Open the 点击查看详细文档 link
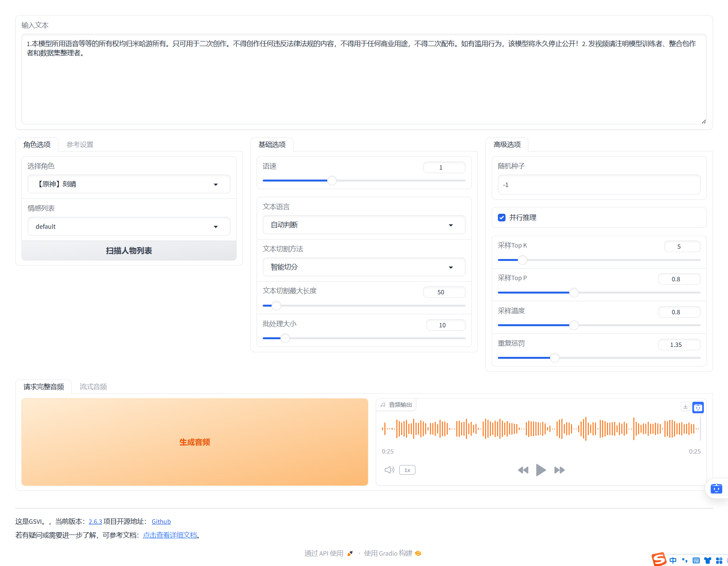This screenshot has height=566, width=728. 170,535
